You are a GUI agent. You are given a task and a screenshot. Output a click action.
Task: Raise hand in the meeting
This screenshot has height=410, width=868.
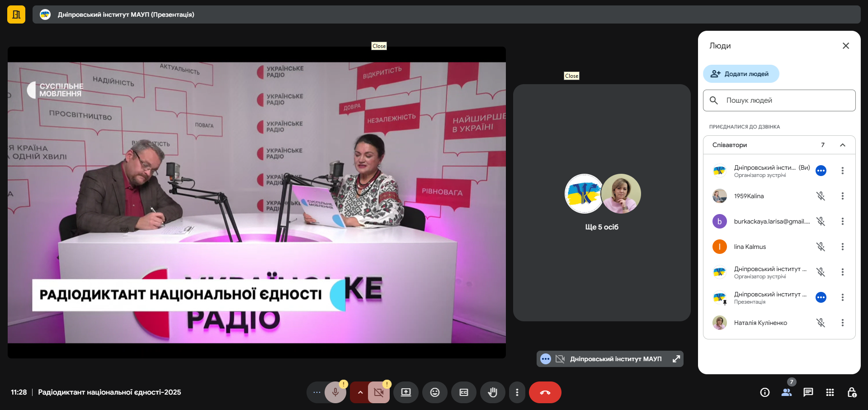[492, 392]
